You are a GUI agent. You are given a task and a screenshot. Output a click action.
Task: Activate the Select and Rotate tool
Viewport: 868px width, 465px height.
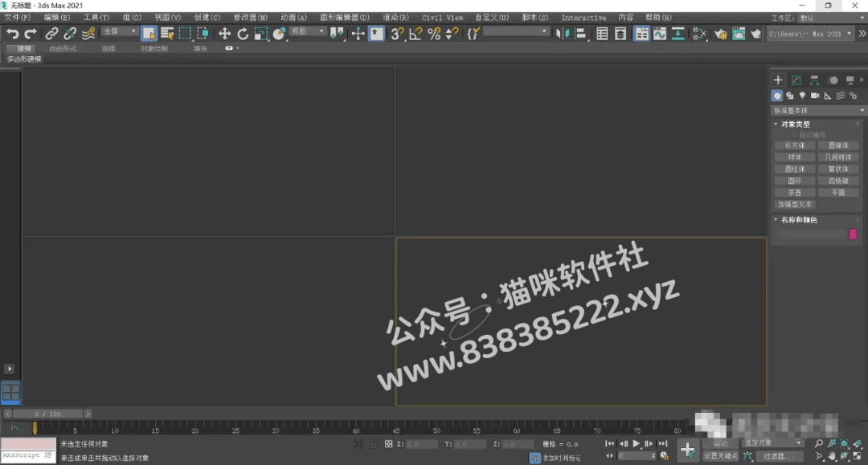[243, 34]
